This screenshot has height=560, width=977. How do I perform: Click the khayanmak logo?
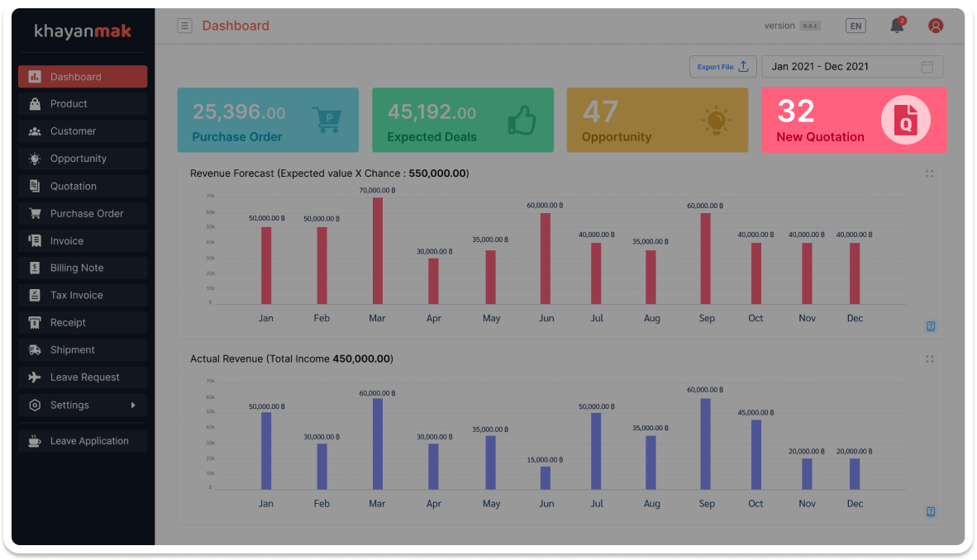83,31
